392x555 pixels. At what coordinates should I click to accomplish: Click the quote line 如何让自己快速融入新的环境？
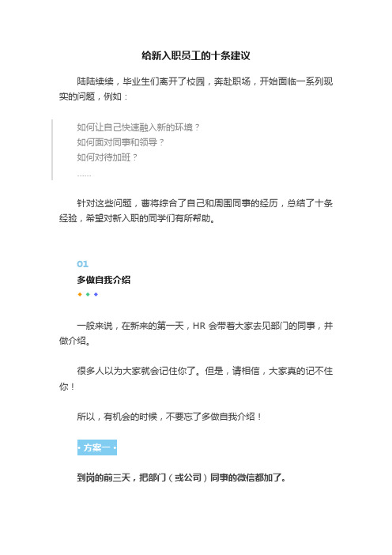point(138,127)
